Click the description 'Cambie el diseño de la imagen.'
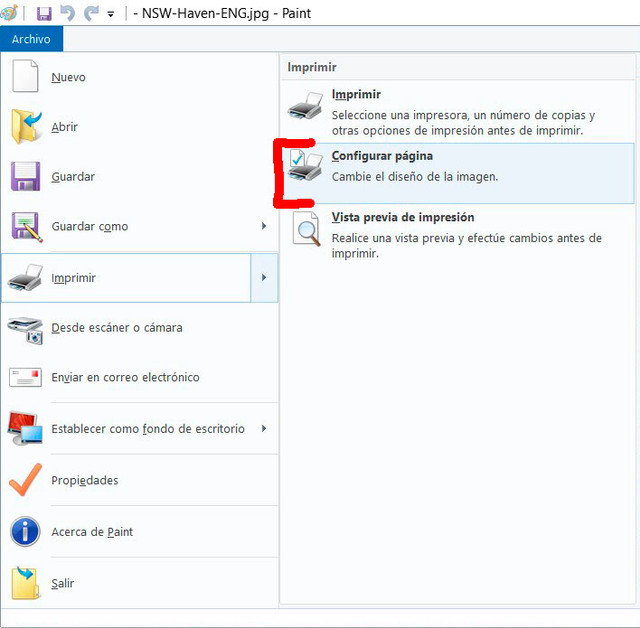Viewport: 640px width, 628px height. click(x=415, y=177)
